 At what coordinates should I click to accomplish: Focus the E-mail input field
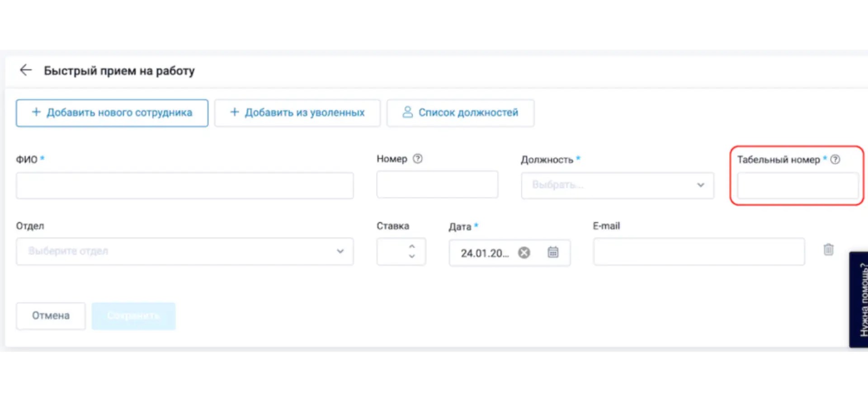[x=699, y=251]
